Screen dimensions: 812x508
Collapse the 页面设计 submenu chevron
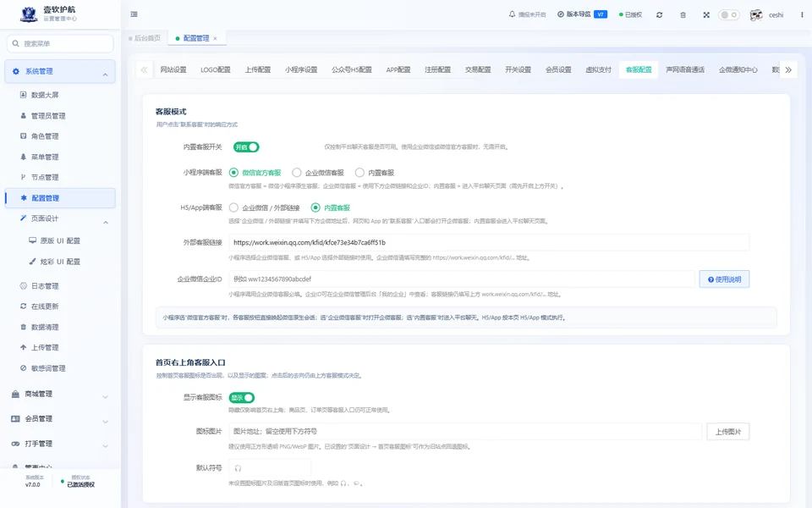click(106, 223)
